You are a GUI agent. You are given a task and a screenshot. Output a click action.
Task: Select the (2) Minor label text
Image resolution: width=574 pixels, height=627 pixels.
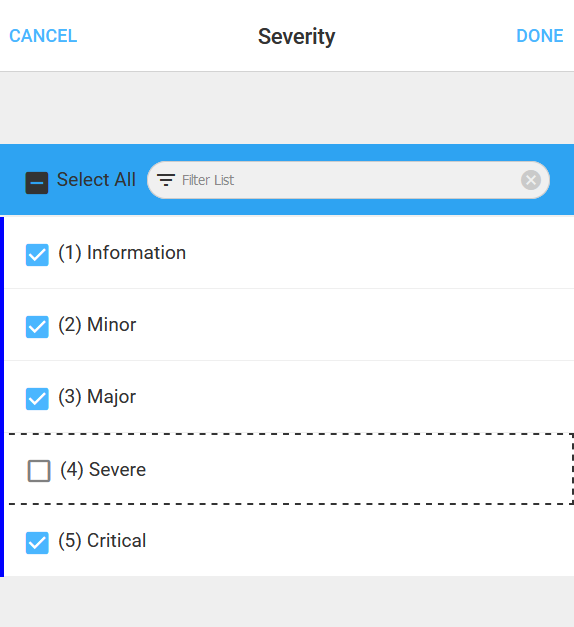coord(97,325)
